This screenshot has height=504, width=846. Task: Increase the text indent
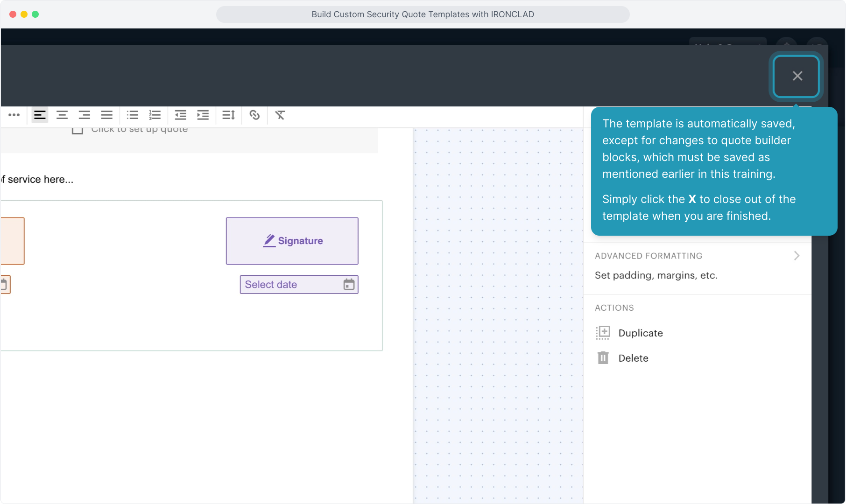coord(203,115)
